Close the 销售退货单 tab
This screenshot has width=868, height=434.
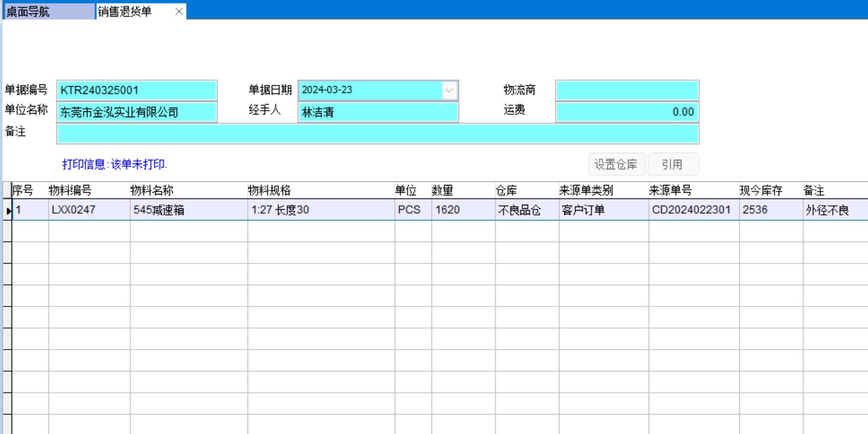178,12
